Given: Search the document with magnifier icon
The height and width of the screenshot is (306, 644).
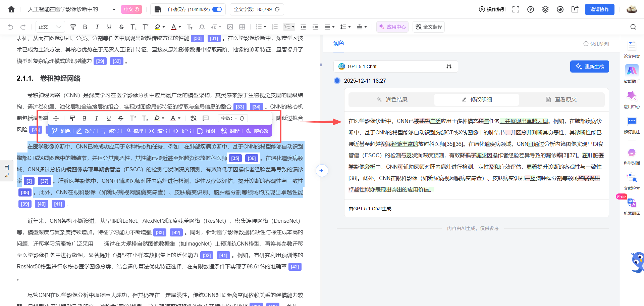Looking at the screenshot, I should [x=633, y=27].
